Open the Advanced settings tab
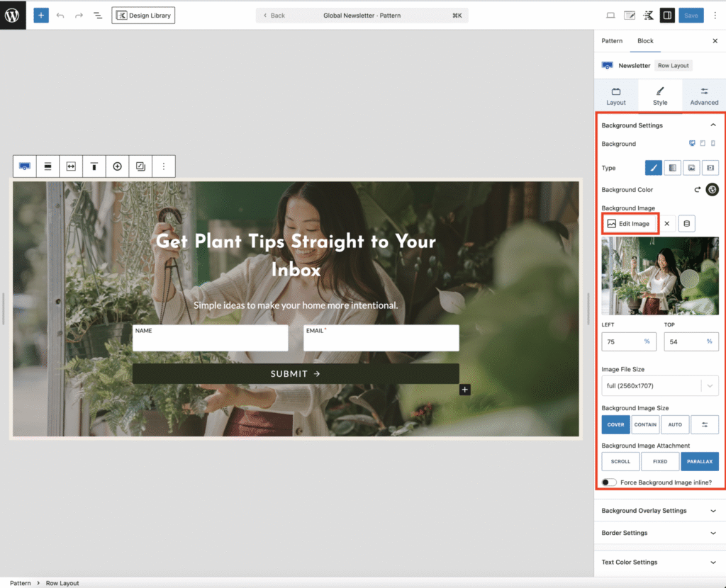Image resolution: width=726 pixels, height=588 pixels. click(703, 96)
